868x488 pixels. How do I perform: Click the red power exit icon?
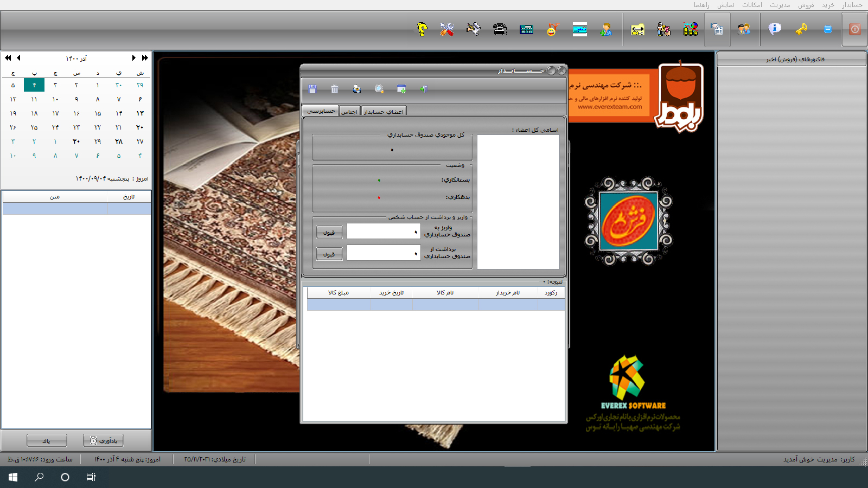[x=854, y=29]
